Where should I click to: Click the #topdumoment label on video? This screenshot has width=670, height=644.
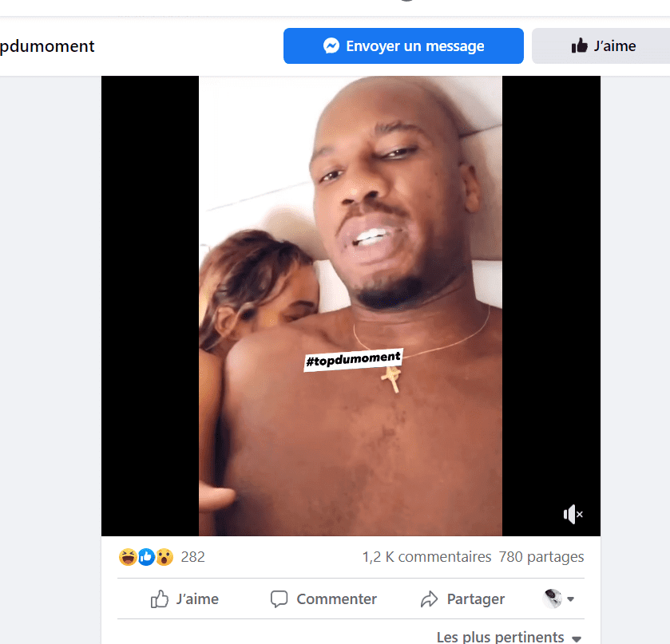point(353,360)
